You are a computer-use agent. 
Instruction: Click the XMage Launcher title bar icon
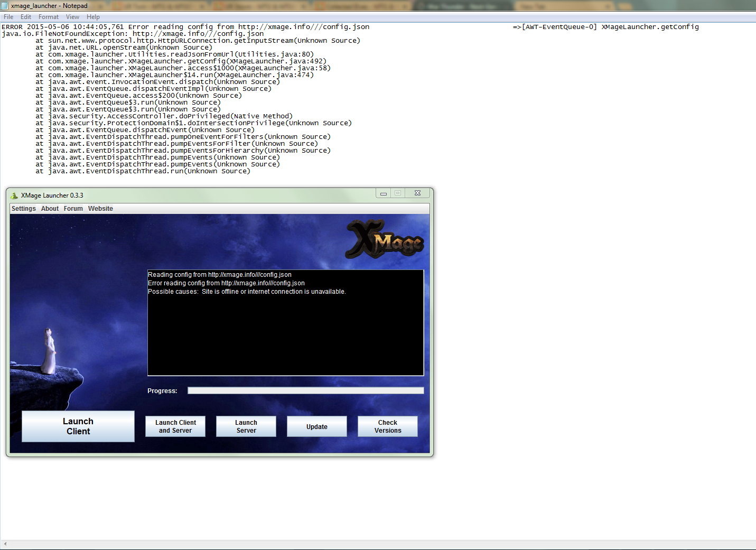[14, 195]
